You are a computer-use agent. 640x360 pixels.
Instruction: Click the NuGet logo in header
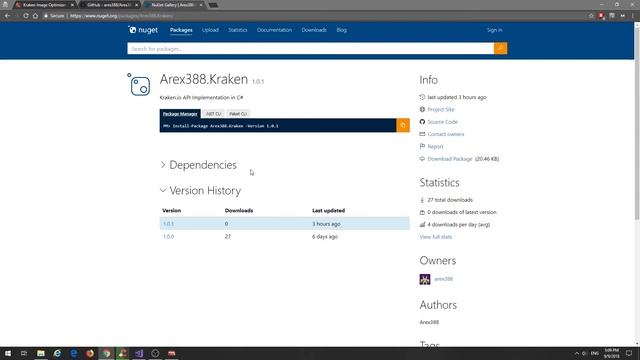[143, 30]
